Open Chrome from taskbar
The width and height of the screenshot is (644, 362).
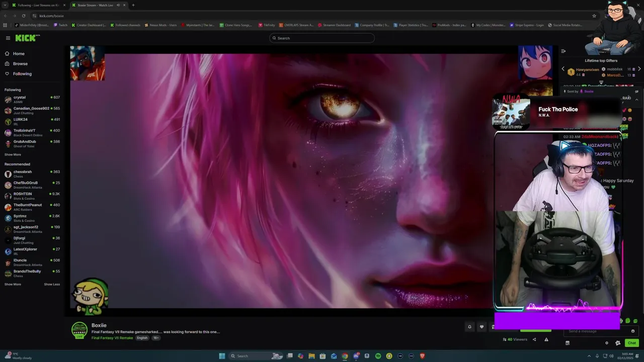tap(345, 356)
